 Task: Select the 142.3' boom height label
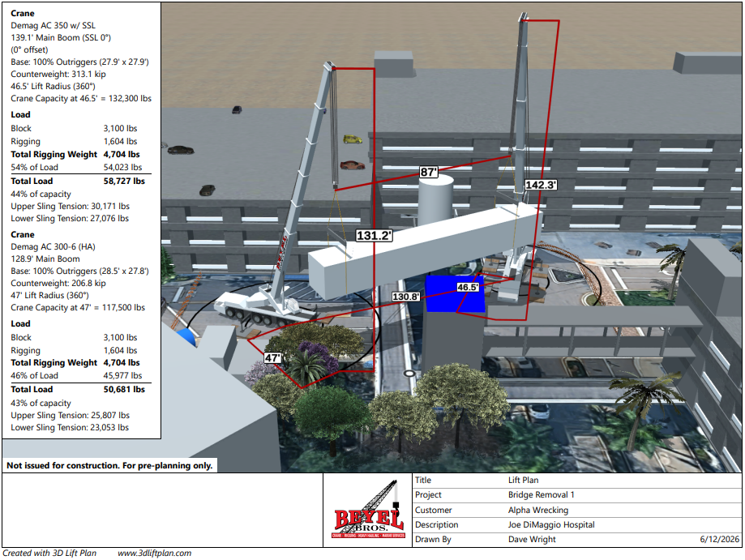541,185
